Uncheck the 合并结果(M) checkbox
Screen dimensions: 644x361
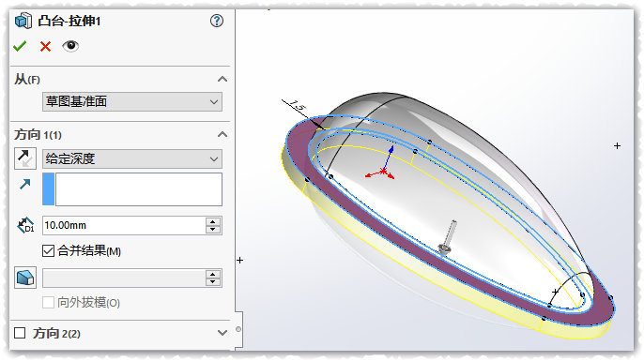pos(48,250)
